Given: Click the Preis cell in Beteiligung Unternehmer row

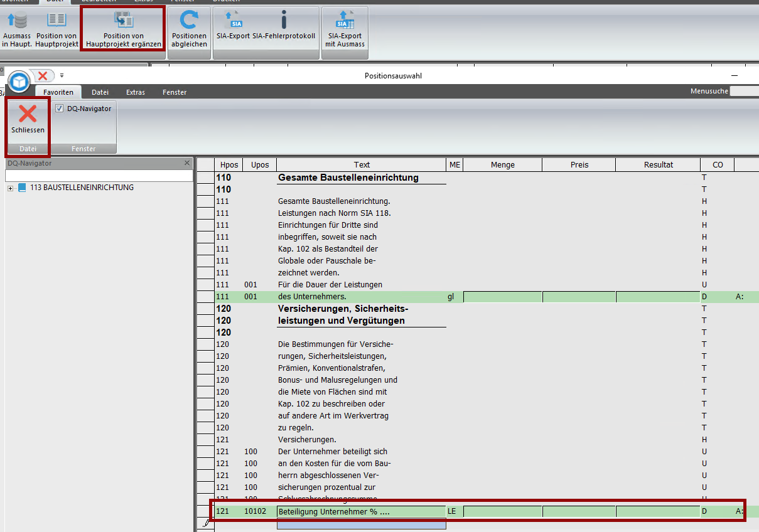Looking at the screenshot, I should 579,511.
